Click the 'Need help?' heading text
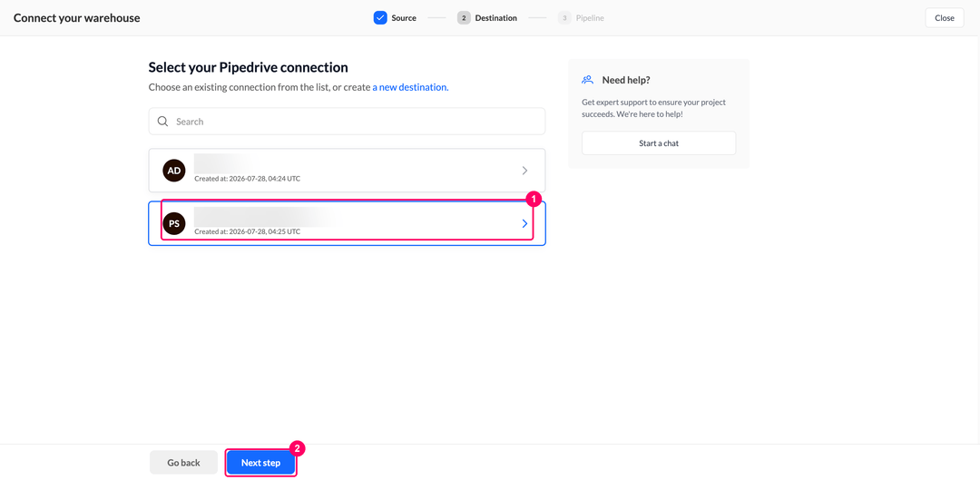Screen dimensions: 980x480 click(x=626, y=80)
